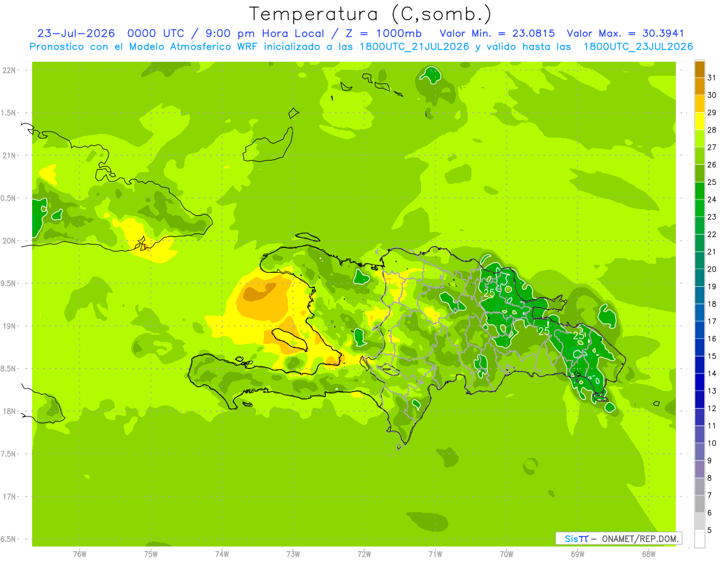Select the 73W longitude label
Screen dimensions: 728x562
point(293,554)
